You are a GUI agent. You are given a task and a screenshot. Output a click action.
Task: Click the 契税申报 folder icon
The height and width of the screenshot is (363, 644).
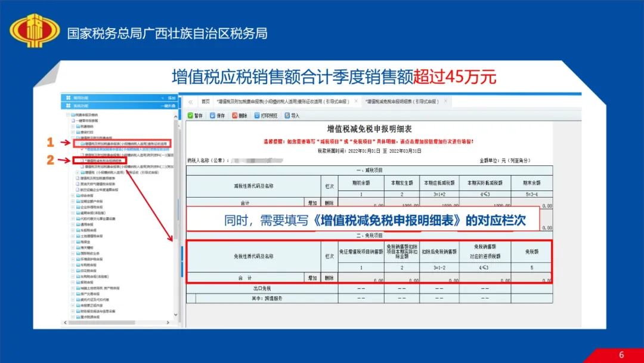pyautogui.click(x=78, y=282)
